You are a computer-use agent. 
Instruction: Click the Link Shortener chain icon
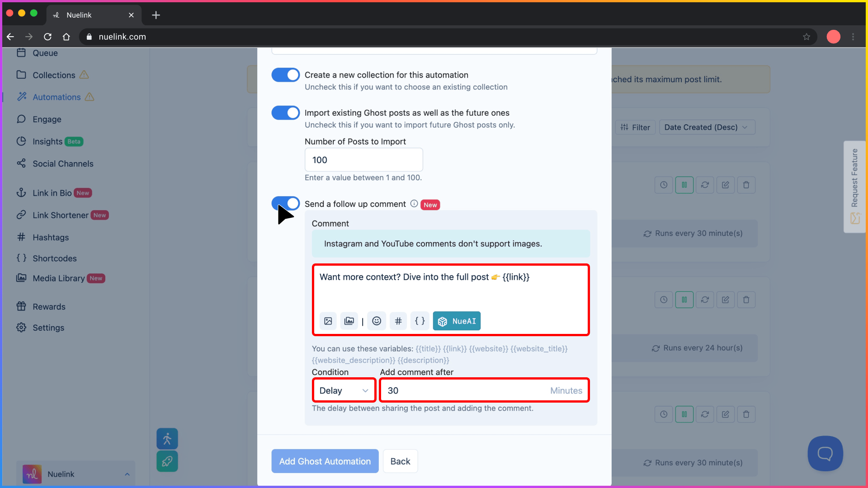21,215
